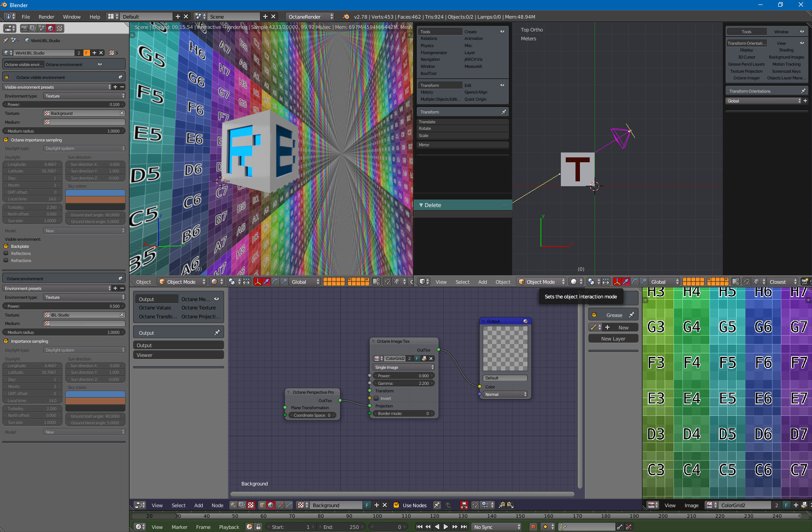
Task: Open the Environment presets dropdown
Action: [x=57, y=289]
